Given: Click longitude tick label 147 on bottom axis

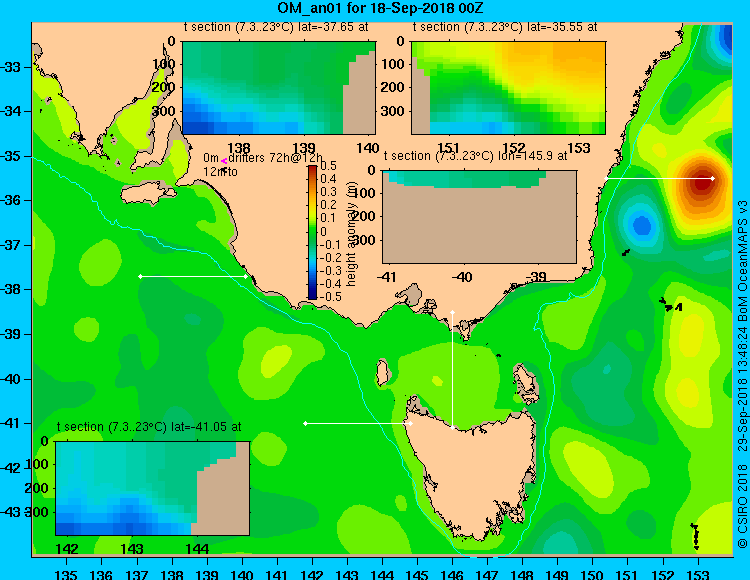Looking at the screenshot, I should pyautogui.click(x=487, y=574).
